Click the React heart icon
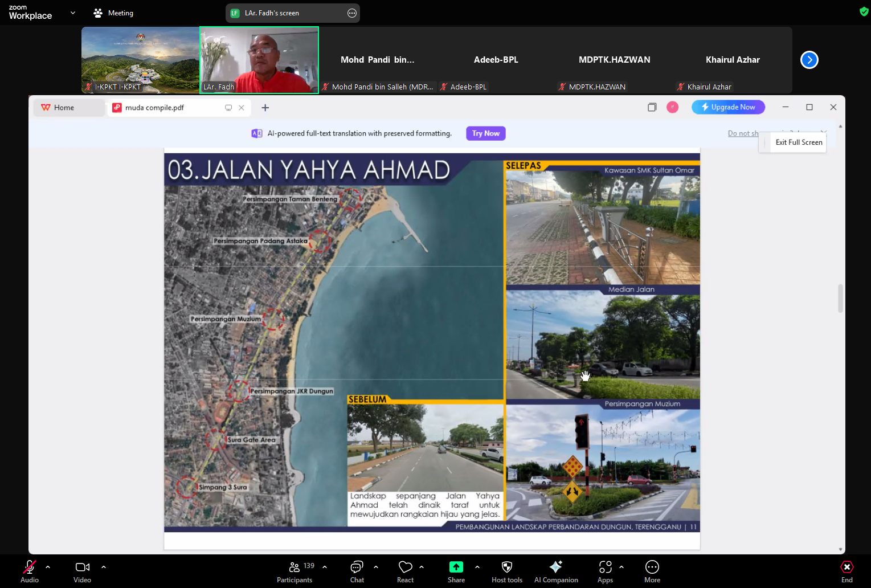This screenshot has width=871, height=588. click(406, 567)
